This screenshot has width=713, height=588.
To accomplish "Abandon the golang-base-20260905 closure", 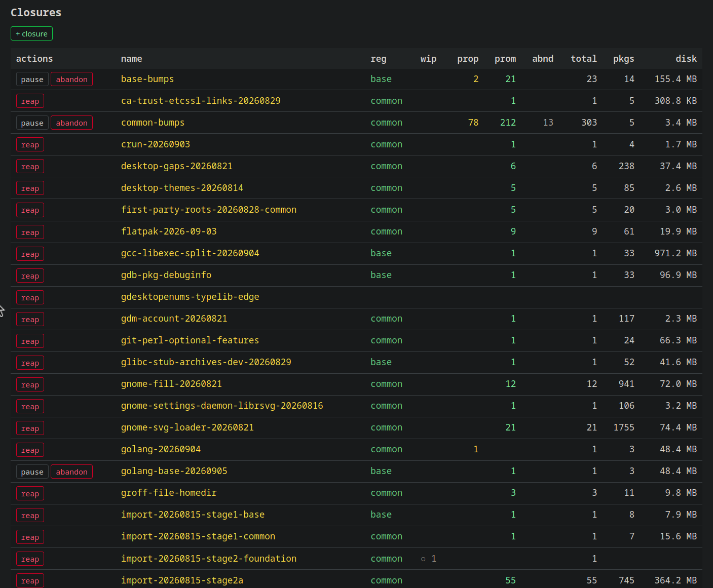I will (x=71, y=472).
